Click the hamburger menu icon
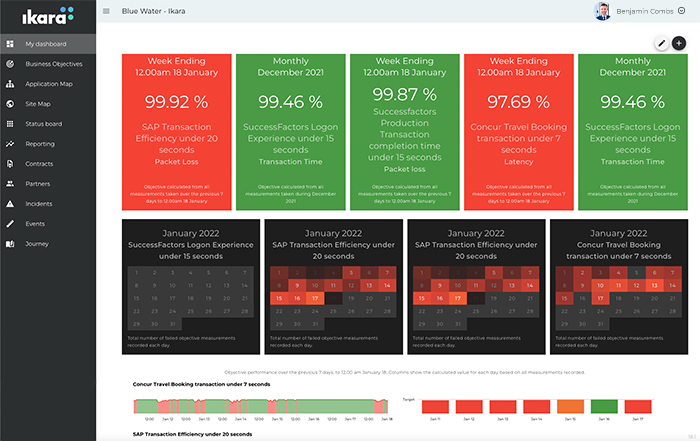The image size is (700, 441). tap(107, 12)
